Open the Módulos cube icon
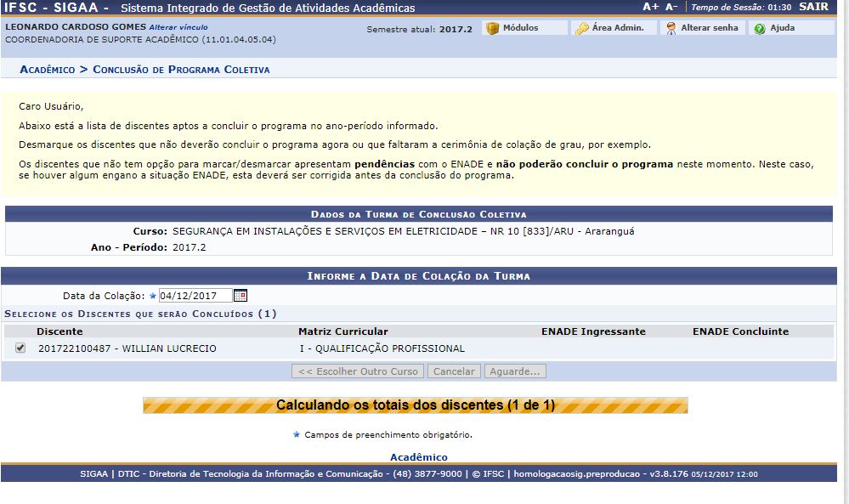This screenshot has height=504, width=849. [x=494, y=26]
